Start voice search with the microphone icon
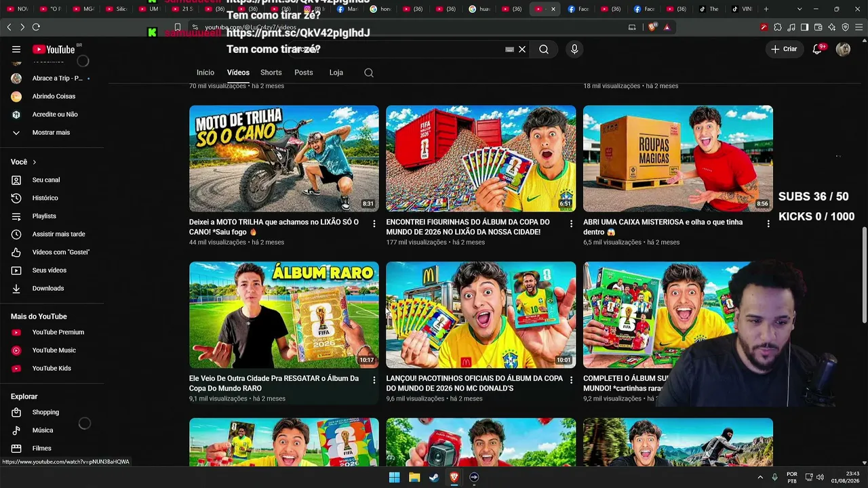868x488 pixels. pos(574,49)
